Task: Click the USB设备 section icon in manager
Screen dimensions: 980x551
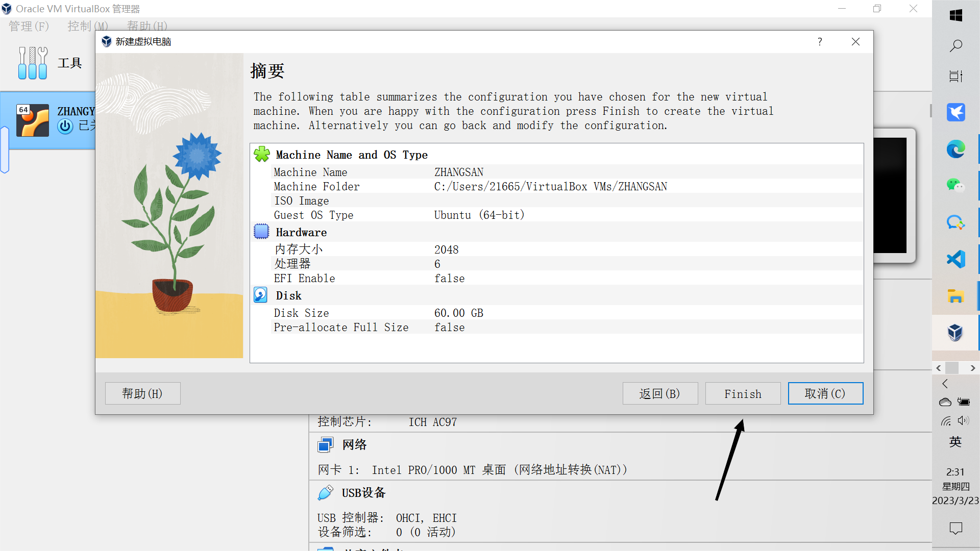Action: point(325,493)
